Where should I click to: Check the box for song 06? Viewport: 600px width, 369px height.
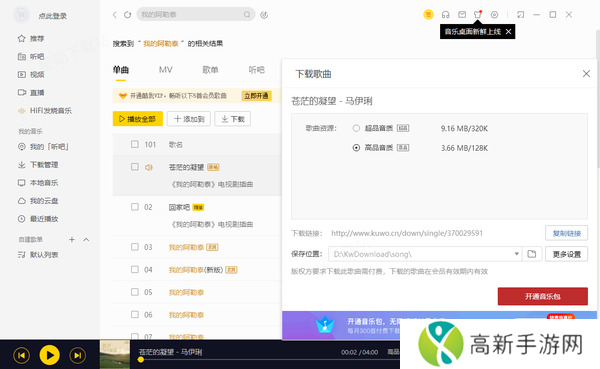[135, 315]
